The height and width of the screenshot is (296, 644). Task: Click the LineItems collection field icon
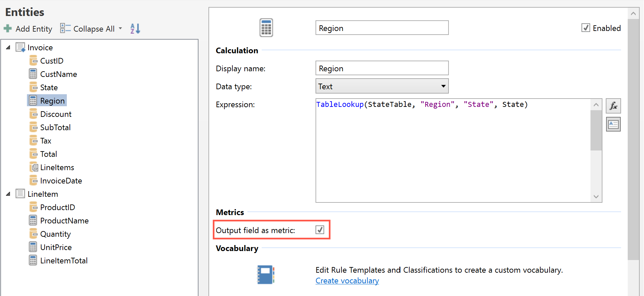(x=33, y=167)
